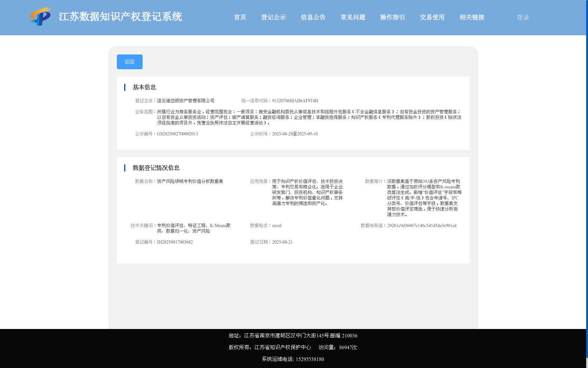Click the system logo icon
This screenshot has height=368, width=588.
click(40, 17)
